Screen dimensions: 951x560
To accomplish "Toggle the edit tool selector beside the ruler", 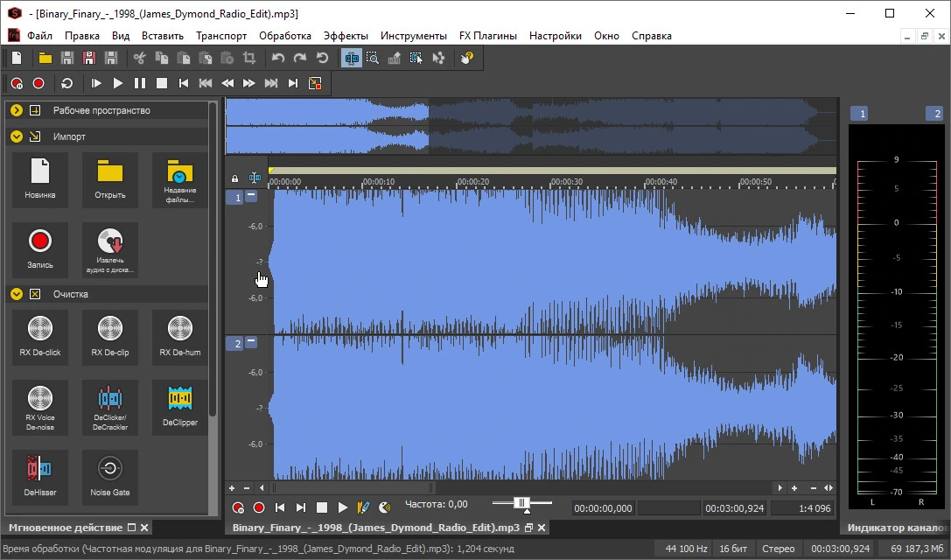I will 255,178.
